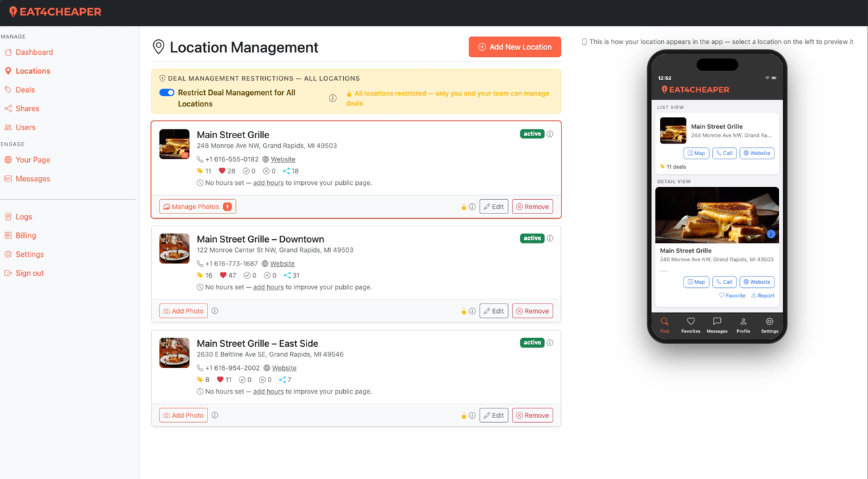Remove the Downtown location
The image size is (868, 479).
(532, 311)
